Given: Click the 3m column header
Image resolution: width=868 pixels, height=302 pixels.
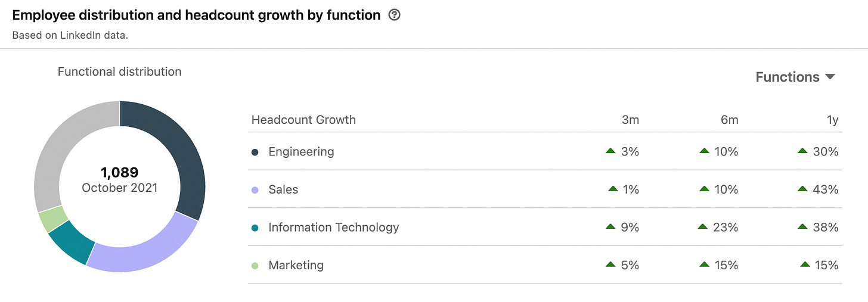Looking at the screenshot, I should point(630,120).
